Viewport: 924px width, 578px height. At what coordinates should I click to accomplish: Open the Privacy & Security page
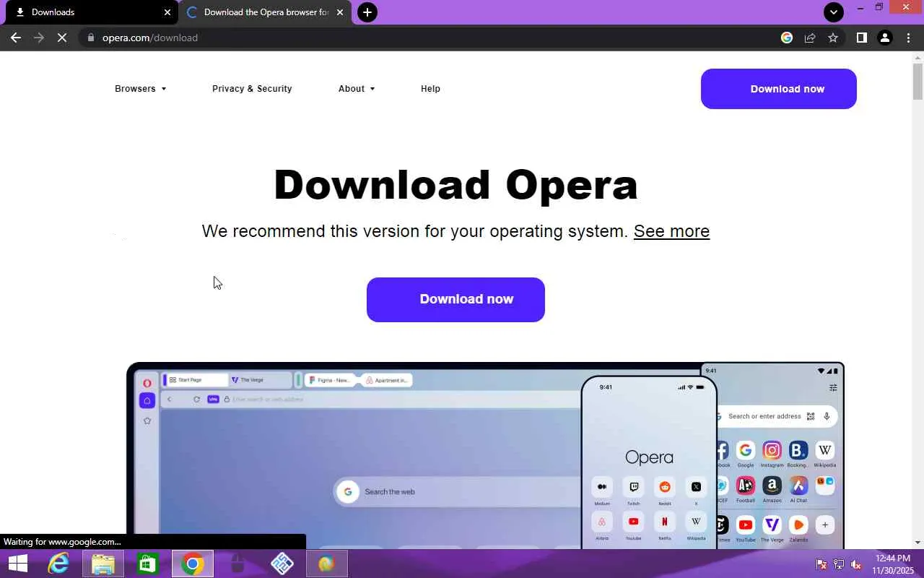tap(252, 89)
